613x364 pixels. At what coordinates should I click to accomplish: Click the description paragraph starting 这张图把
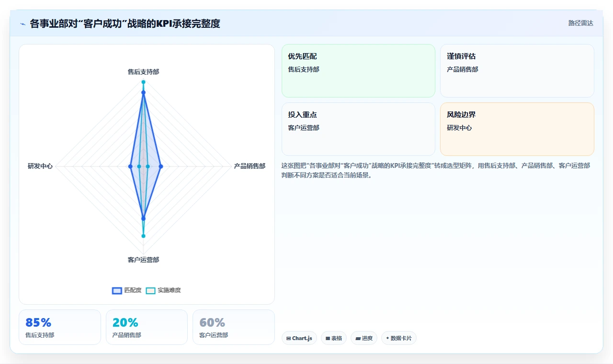pyautogui.click(x=436, y=170)
